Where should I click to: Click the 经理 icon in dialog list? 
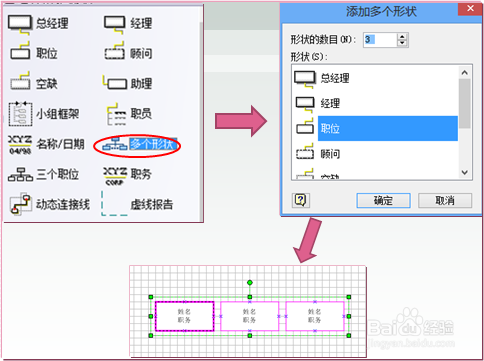[x=305, y=105]
